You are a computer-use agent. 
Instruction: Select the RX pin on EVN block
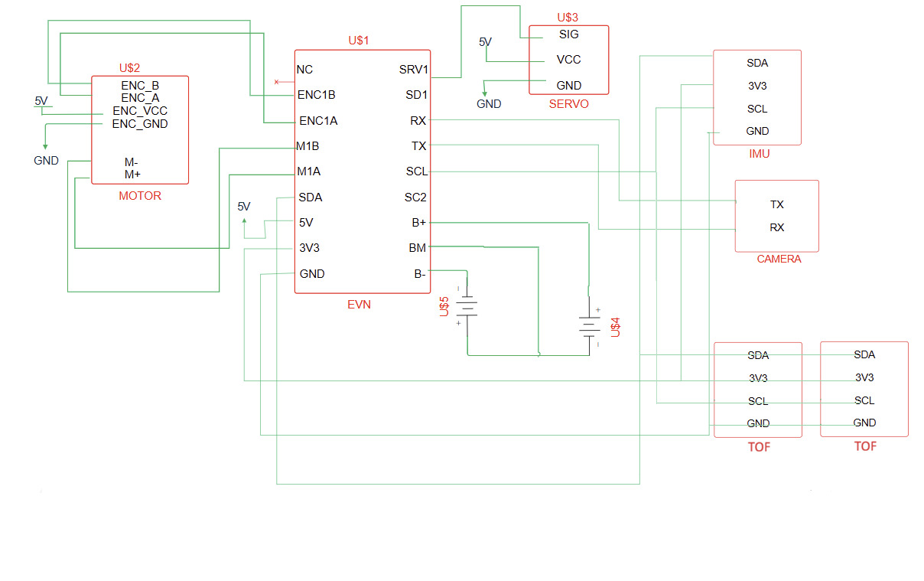click(x=418, y=120)
